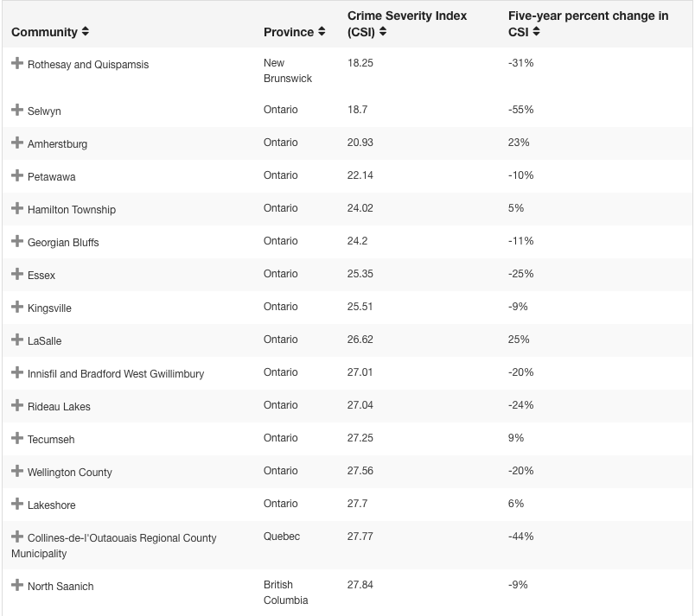Sort by five-year percent change arrows
Screen dimensions: 695x616
pos(536,32)
